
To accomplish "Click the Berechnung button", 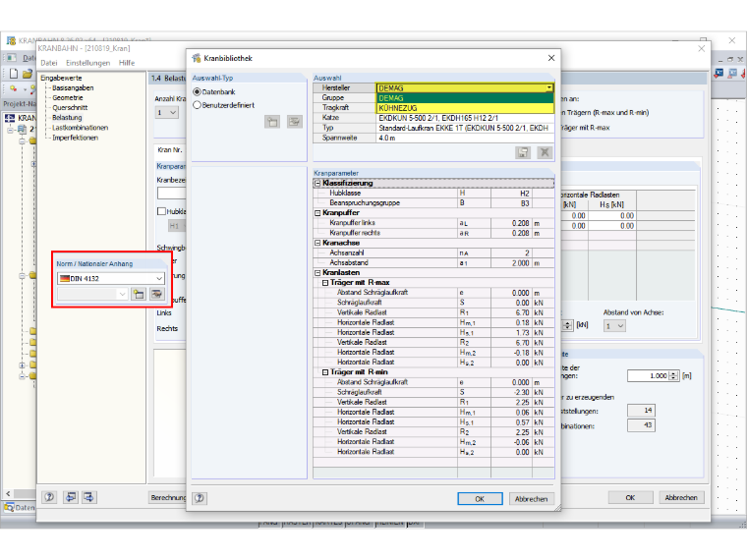I will click(168, 498).
